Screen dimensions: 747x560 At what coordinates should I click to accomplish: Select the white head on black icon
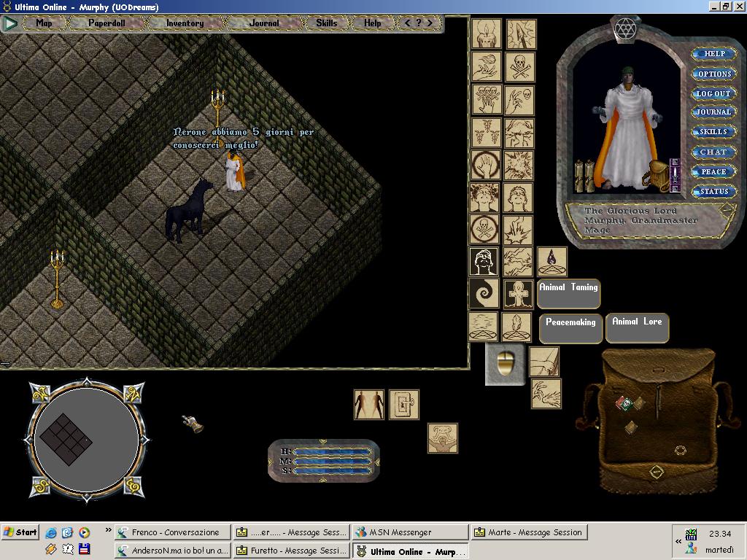(x=484, y=262)
